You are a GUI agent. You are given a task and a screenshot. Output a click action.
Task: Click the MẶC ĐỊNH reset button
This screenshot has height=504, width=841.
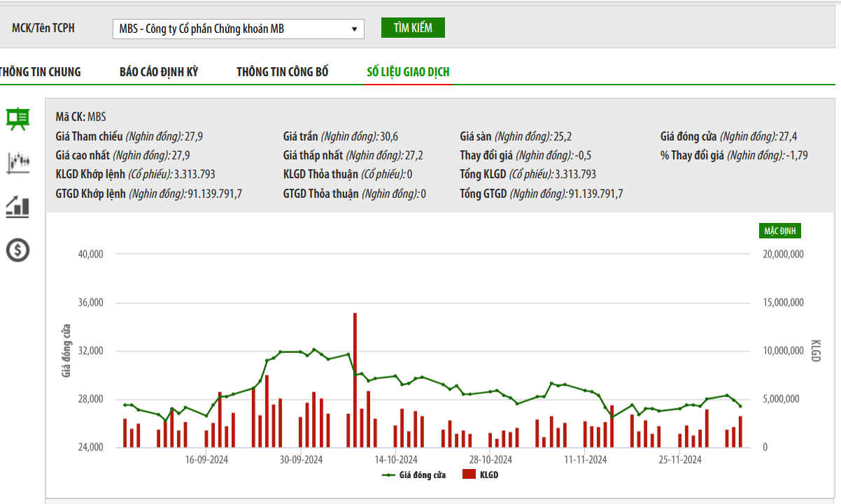click(x=779, y=231)
